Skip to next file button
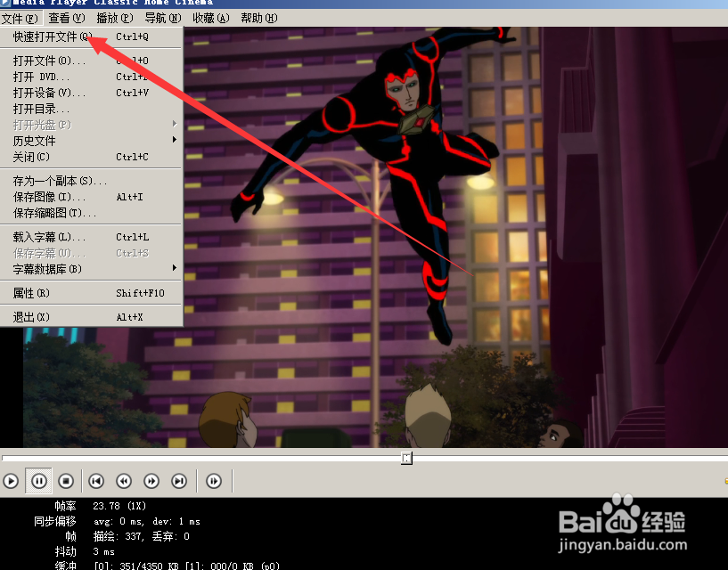This screenshot has height=570, width=728. [x=179, y=481]
